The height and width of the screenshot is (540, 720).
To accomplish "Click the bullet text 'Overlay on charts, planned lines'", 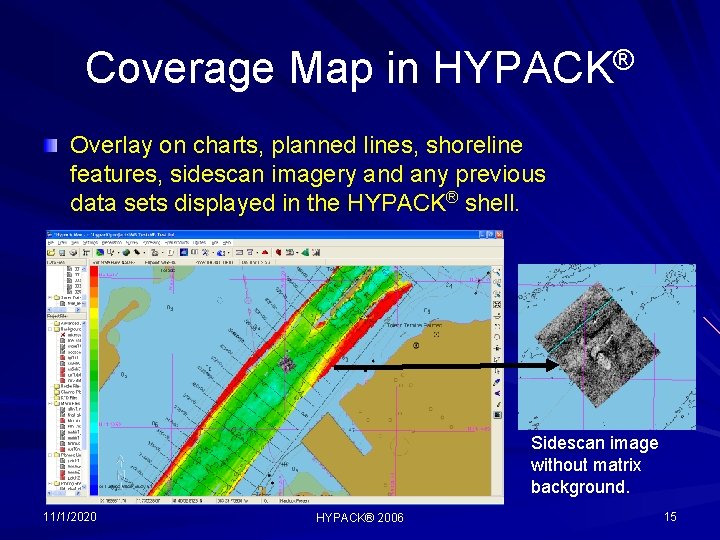I will click(x=244, y=145).
